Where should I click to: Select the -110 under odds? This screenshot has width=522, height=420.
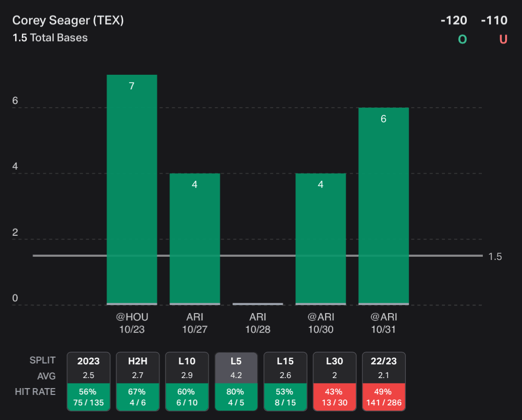[x=494, y=21]
